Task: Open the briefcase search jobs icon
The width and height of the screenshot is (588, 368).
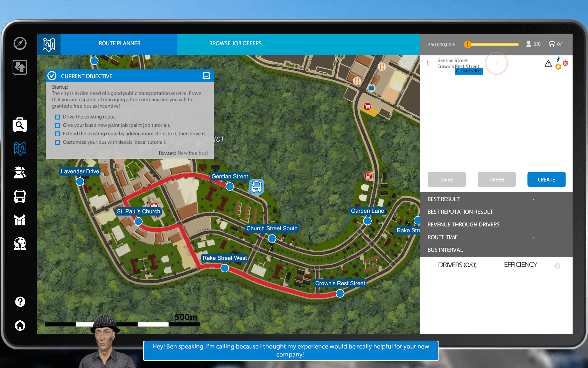Action: 20,125
